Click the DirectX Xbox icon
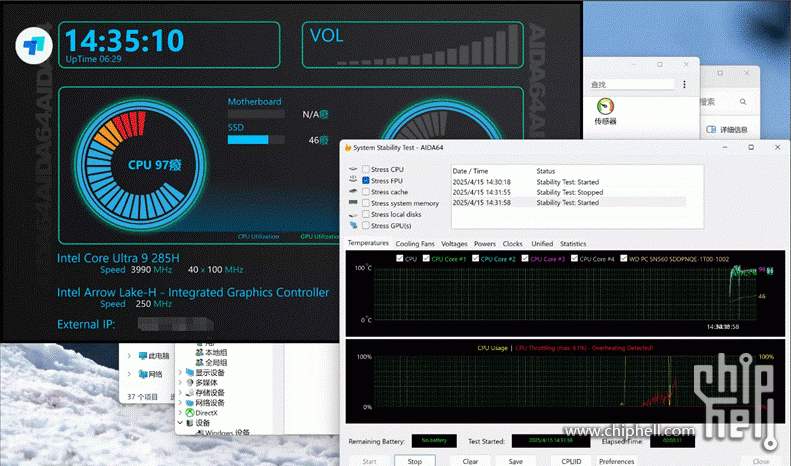The width and height of the screenshot is (791, 466). pyautogui.click(x=190, y=413)
